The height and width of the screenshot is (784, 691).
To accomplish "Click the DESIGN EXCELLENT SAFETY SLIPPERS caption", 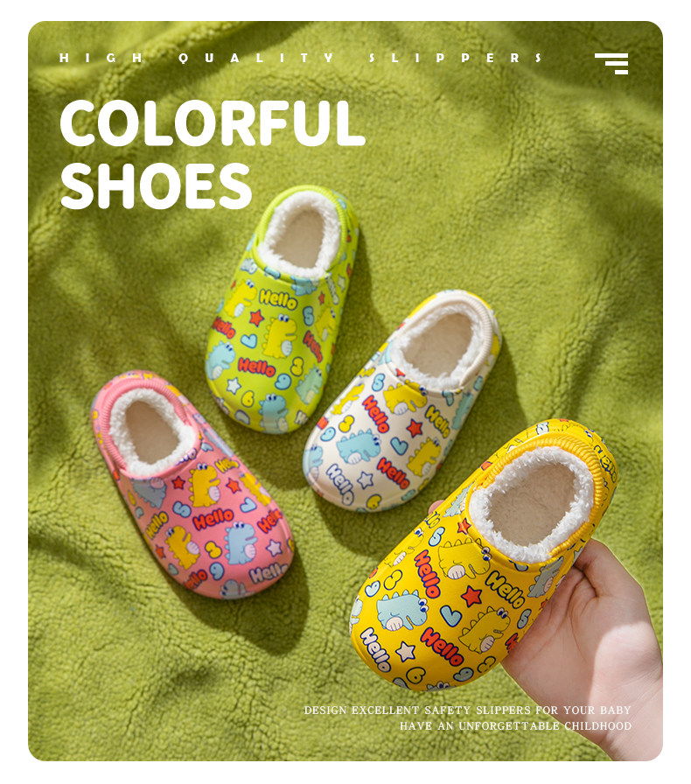I will pyautogui.click(x=467, y=710).
